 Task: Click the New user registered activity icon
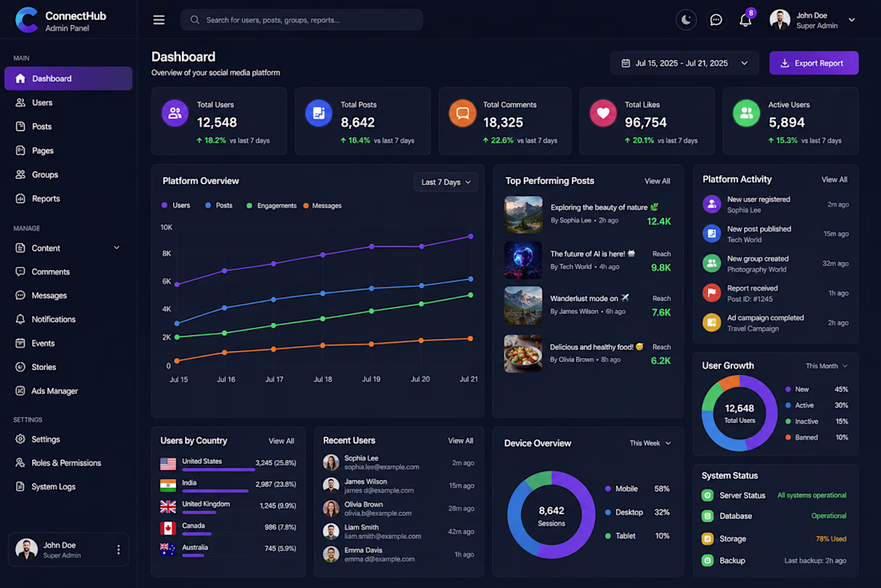pyautogui.click(x=712, y=204)
